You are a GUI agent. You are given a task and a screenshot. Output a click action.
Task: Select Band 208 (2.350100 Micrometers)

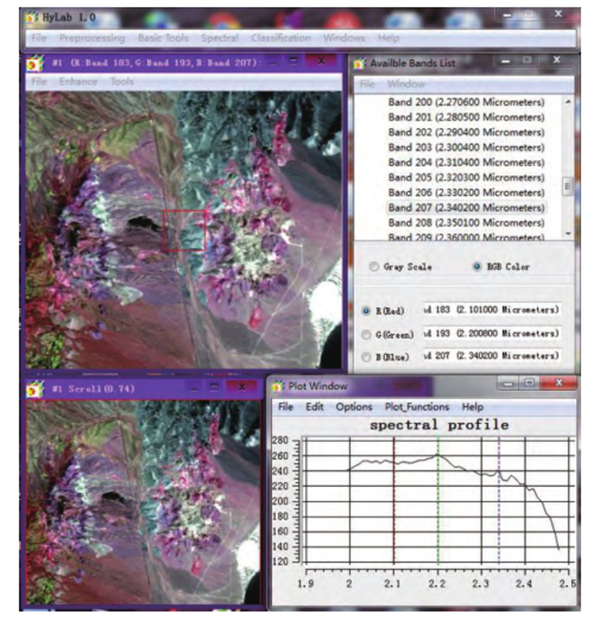click(466, 223)
